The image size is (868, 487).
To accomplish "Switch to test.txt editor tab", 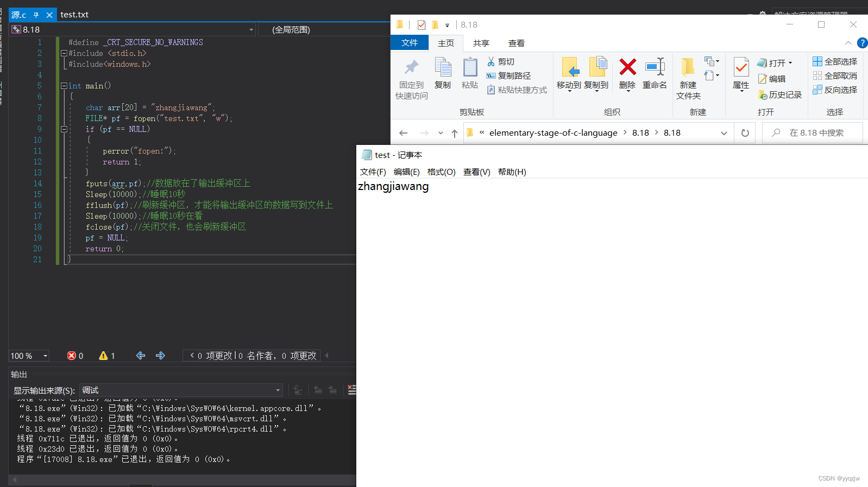I will point(74,15).
